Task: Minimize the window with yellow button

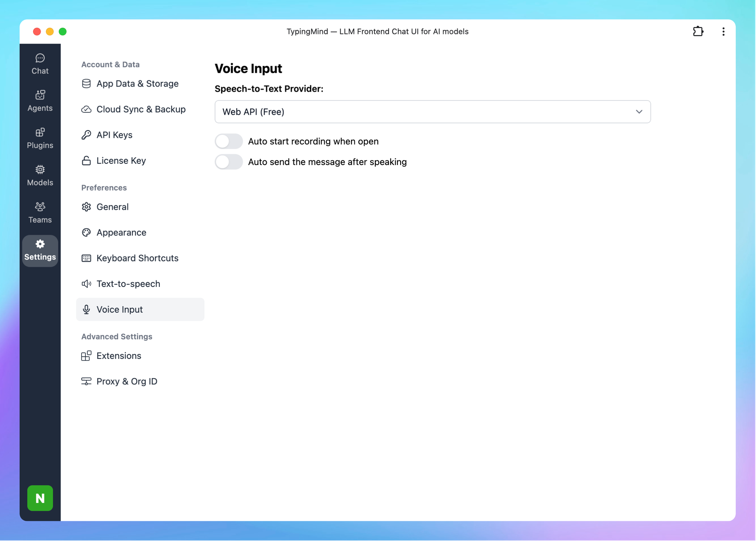Action: tap(50, 31)
